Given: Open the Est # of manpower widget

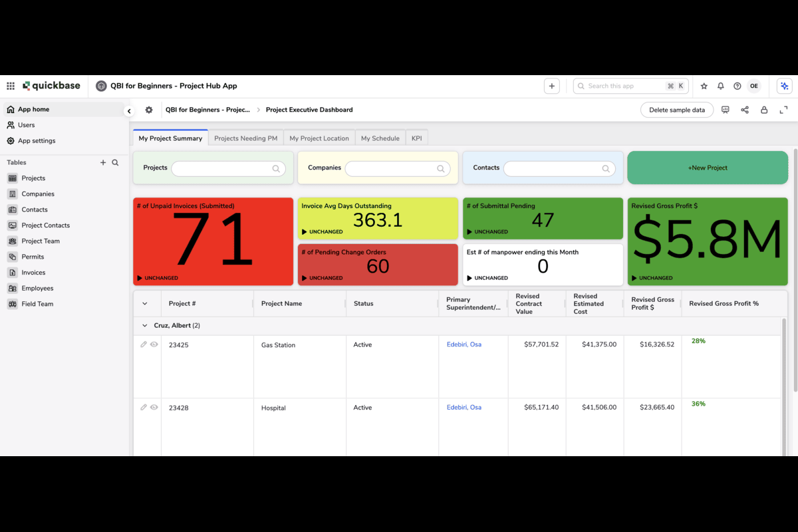Looking at the screenshot, I should (x=543, y=265).
